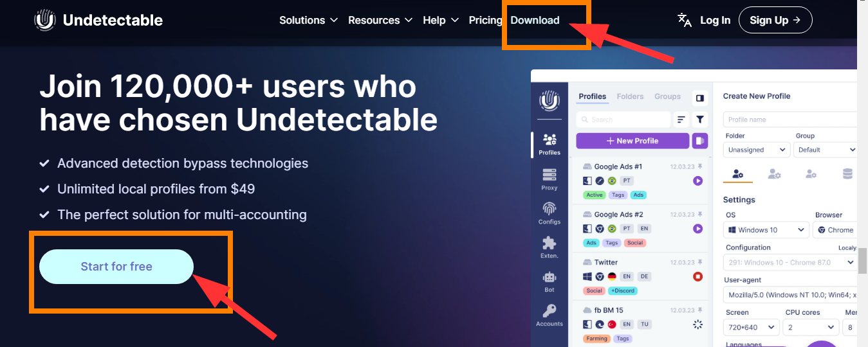
Task: Expand the Resources menu
Action: pos(380,20)
